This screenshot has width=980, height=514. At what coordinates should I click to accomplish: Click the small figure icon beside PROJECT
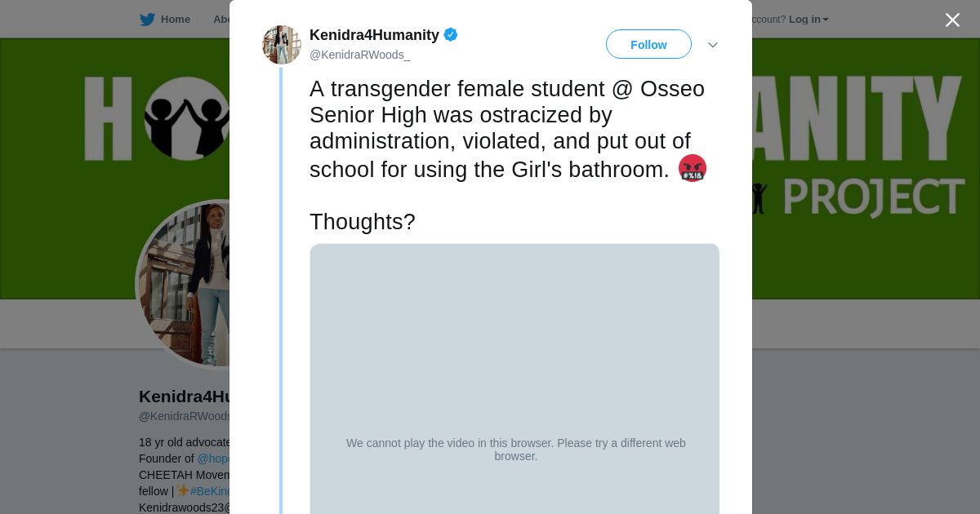[x=759, y=198]
